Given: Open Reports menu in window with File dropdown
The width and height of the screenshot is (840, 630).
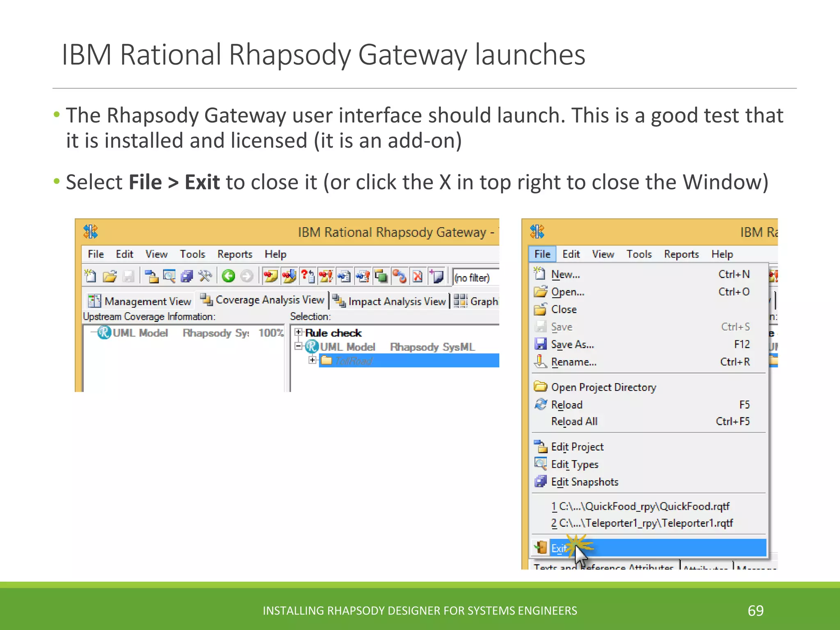Looking at the screenshot, I should point(682,254).
